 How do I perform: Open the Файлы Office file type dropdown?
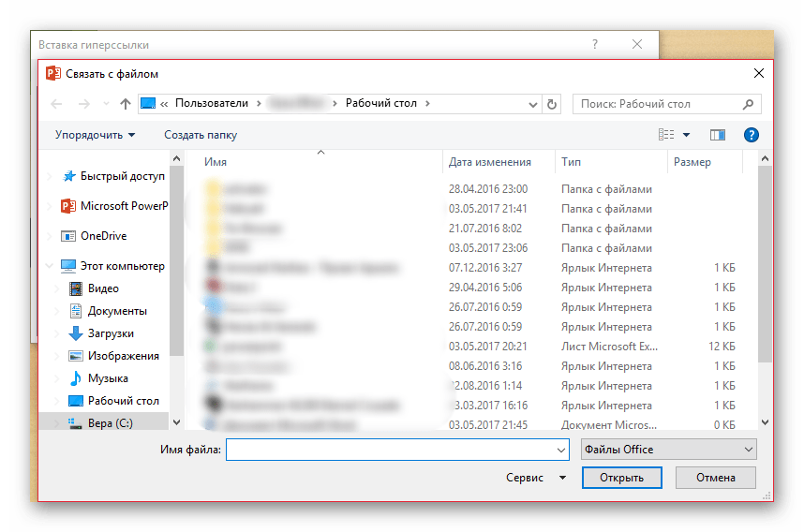point(668,450)
